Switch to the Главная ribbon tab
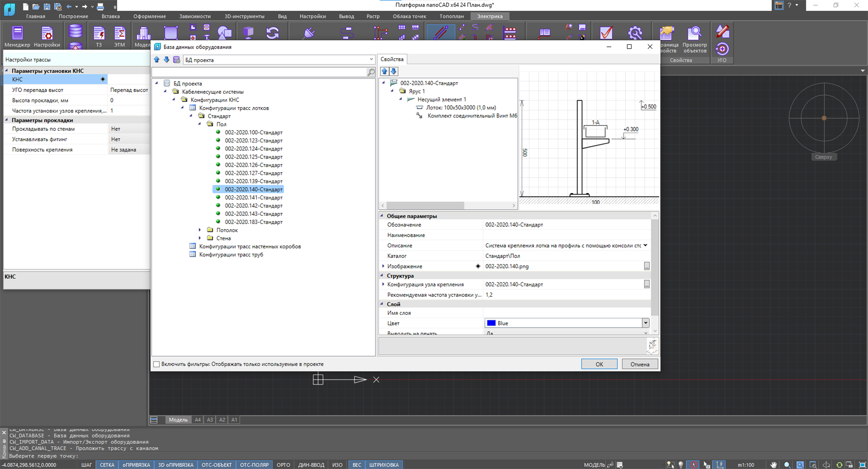 [x=36, y=16]
